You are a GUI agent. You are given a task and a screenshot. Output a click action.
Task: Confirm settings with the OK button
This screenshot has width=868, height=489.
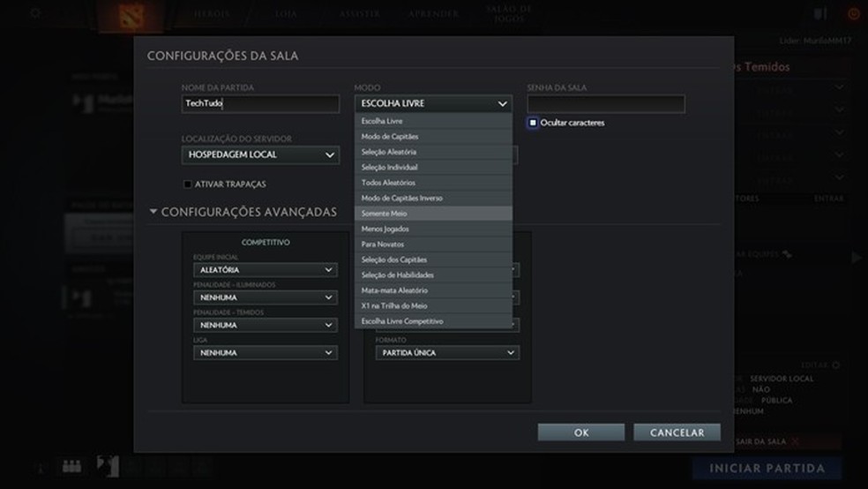tap(581, 433)
